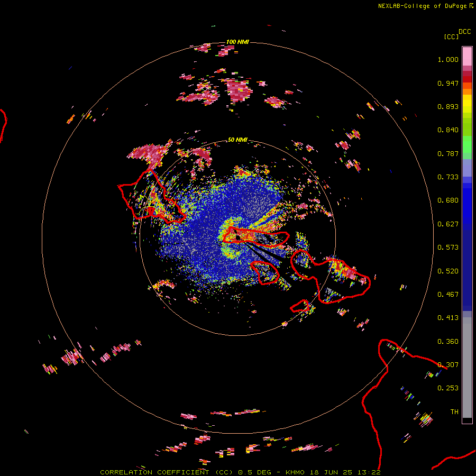Click the 0.893 scale value

pyautogui.click(x=448, y=106)
